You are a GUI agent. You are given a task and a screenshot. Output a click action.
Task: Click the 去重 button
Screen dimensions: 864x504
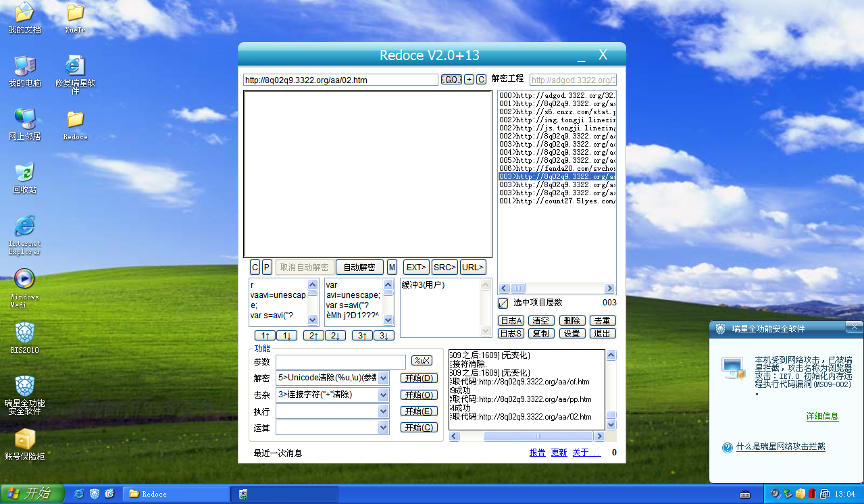tap(603, 321)
